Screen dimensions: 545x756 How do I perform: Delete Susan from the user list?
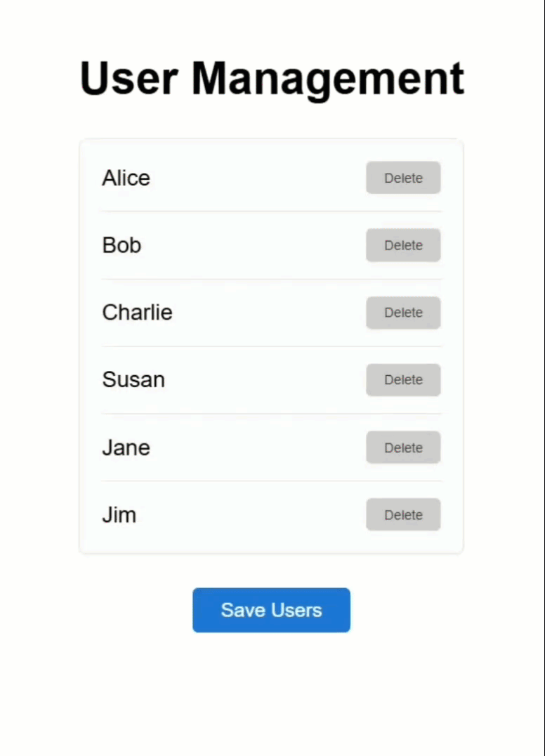pyautogui.click(x=403, y=380)
